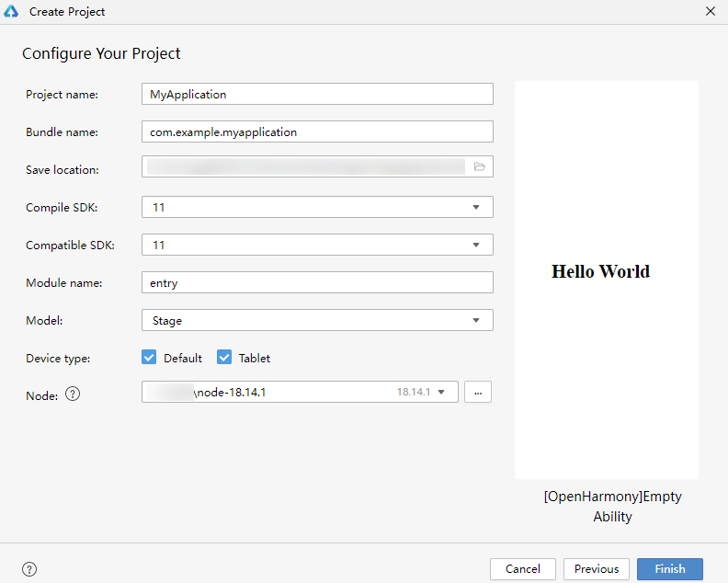Cancel the project creation
The image size is (728, 583).
coord(523,569)
